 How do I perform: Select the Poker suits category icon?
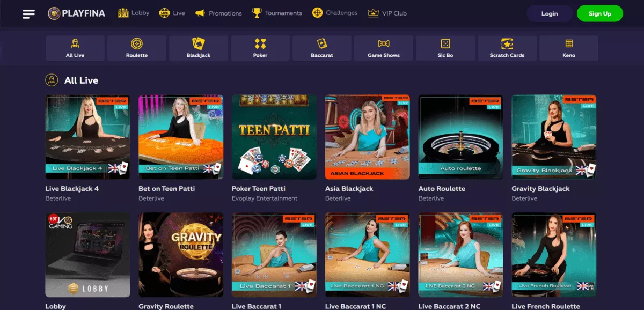point(260,43)
